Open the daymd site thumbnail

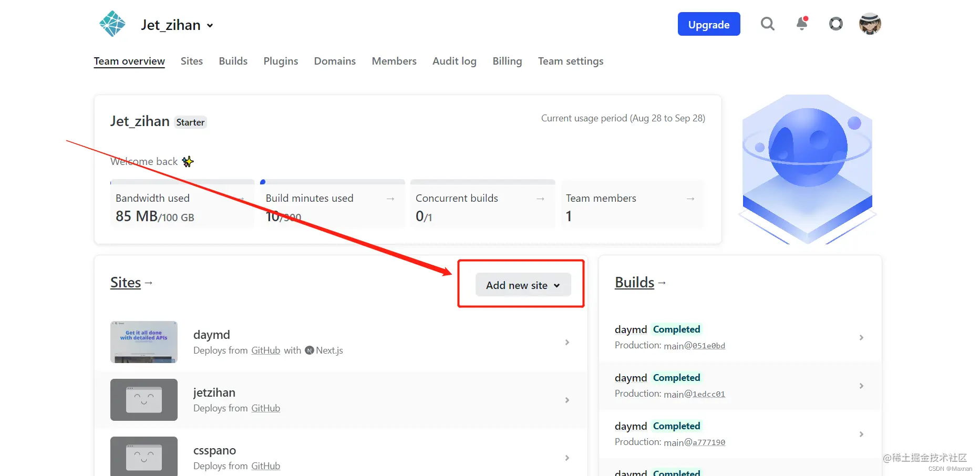click(144, 342)
